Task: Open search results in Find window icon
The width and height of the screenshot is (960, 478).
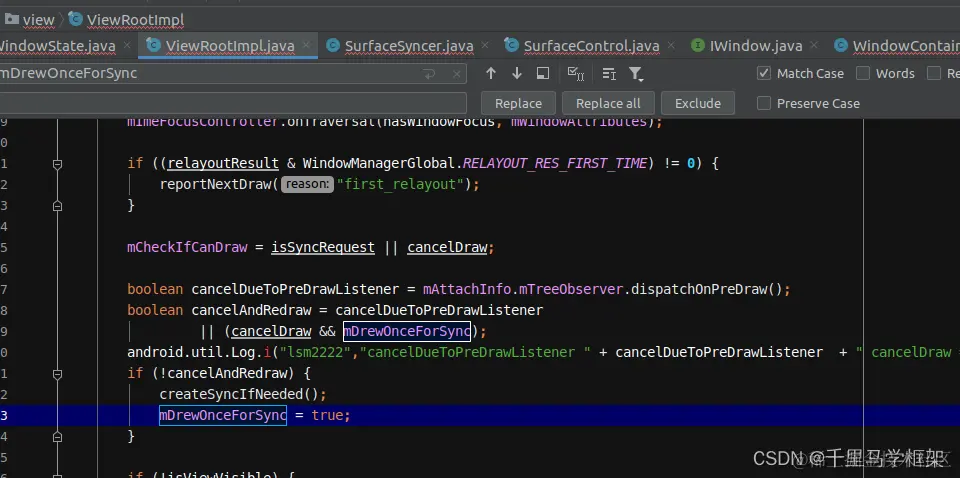Action: click(x=542, y=73)
